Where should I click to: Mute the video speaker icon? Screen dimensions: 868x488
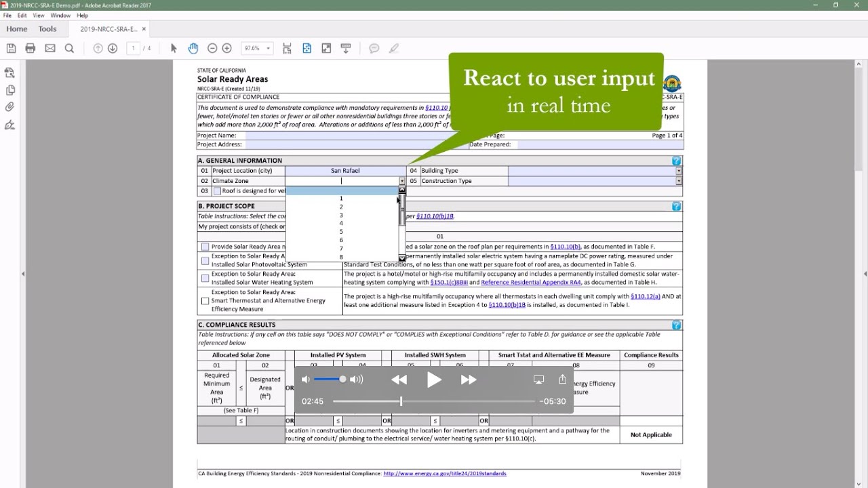(306, 380)
